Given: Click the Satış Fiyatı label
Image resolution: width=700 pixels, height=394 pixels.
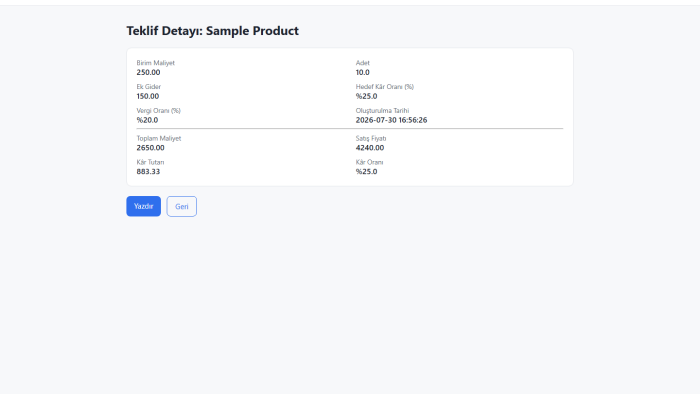Looking at the screenshot, I should [371, 138].
